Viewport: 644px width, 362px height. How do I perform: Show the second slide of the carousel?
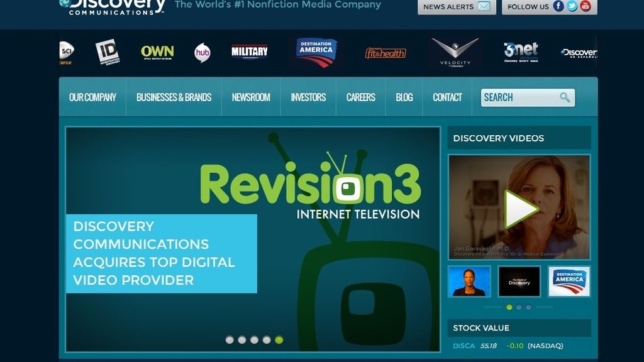242,340
